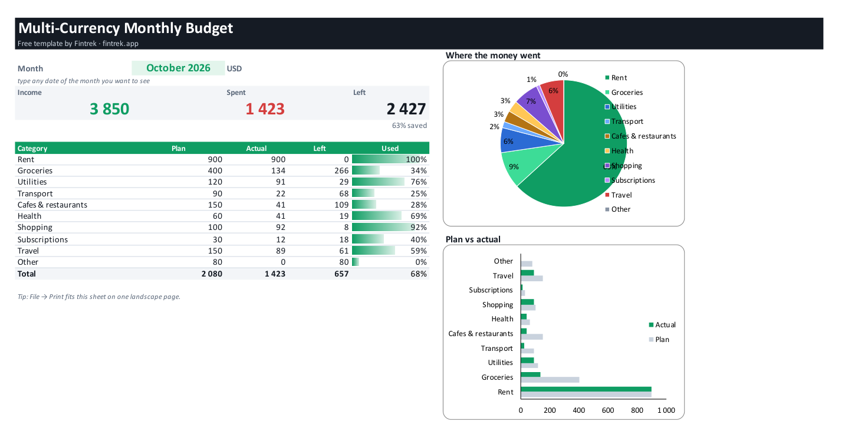Click Actual legend entry in bar chart
Screen dimensions: 868x434
point(662,325)
